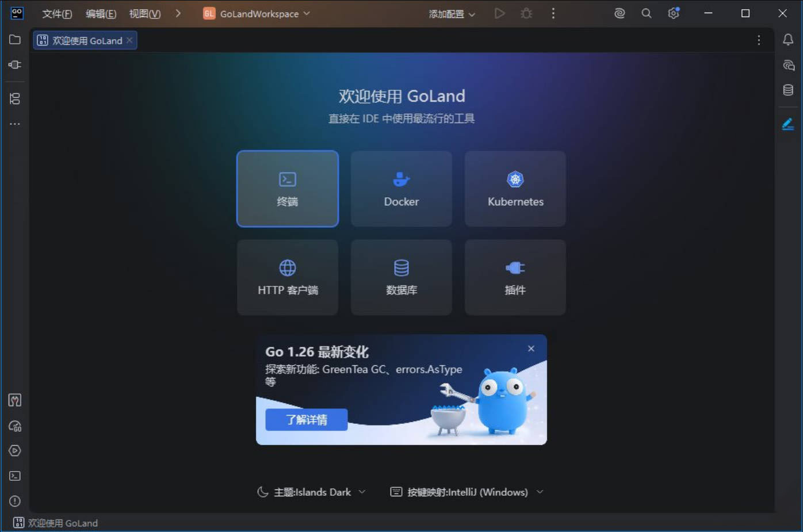Viewport: 803px width, 532px height.
Task: Open the 插件 tile
Action: [515, 277]
